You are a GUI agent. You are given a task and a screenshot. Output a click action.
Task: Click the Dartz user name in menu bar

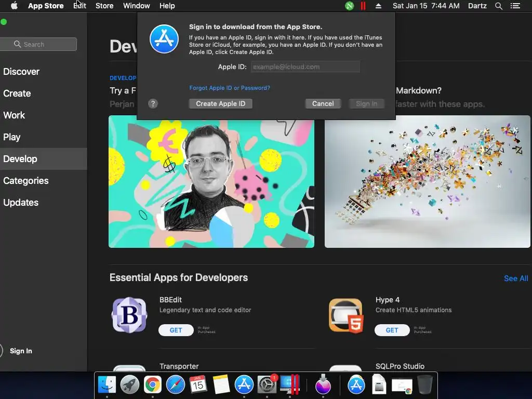click(x=477, y=6)
